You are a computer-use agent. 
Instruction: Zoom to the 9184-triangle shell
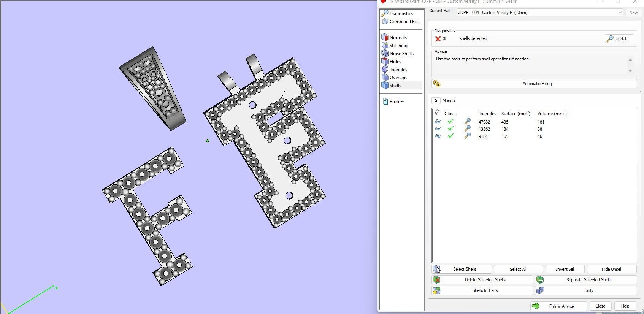[x=468, y=136]
